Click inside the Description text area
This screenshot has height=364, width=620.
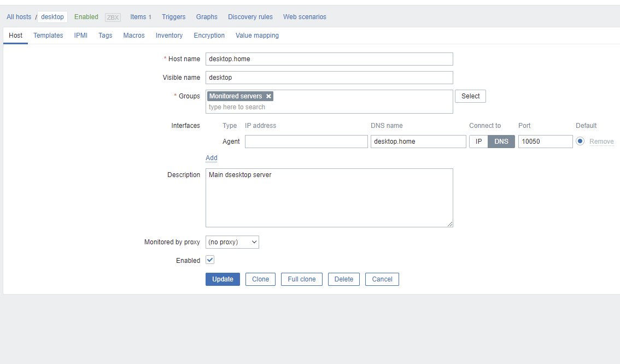coord(329,198)
